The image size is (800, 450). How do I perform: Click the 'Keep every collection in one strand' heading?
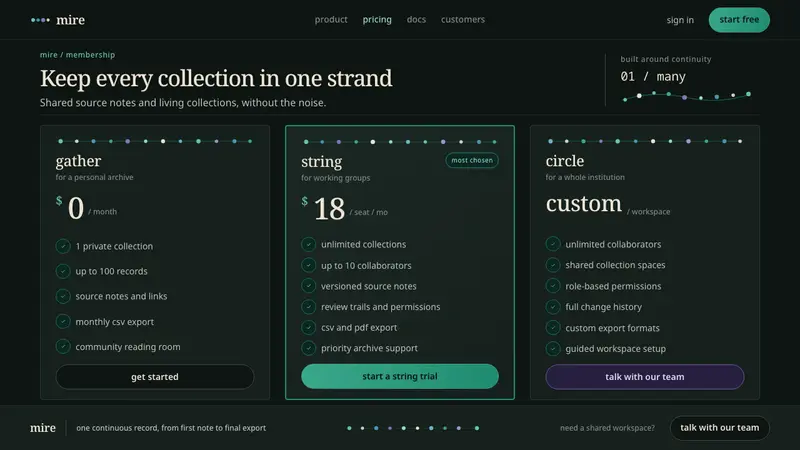pos(216,78)
